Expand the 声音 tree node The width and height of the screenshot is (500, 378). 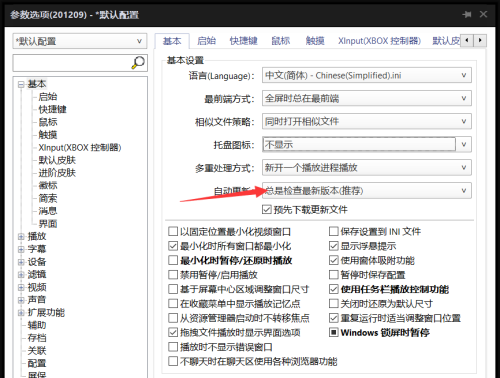click(x=21, y=300)
